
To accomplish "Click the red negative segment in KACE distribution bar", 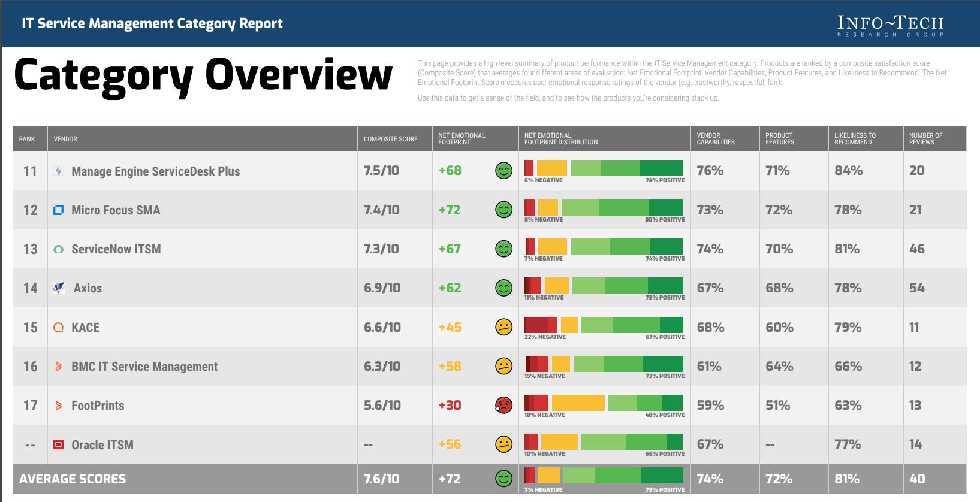I will click(x=540, y=325).
